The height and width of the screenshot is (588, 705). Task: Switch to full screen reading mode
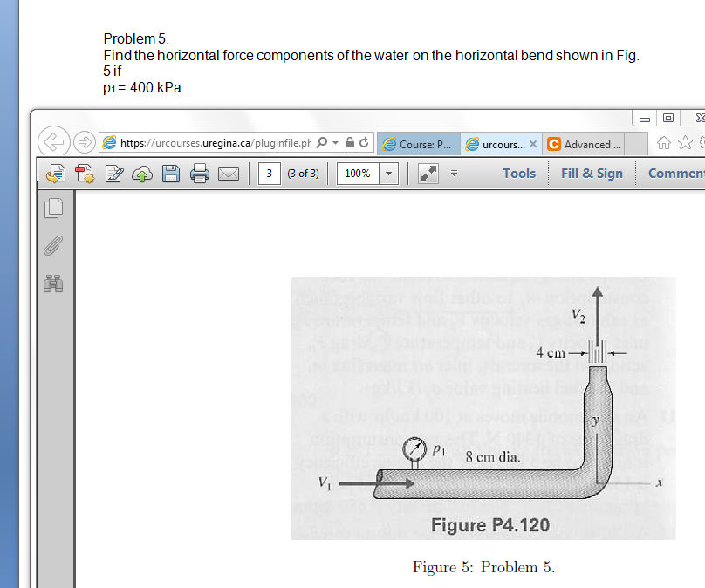click(427, 172)
